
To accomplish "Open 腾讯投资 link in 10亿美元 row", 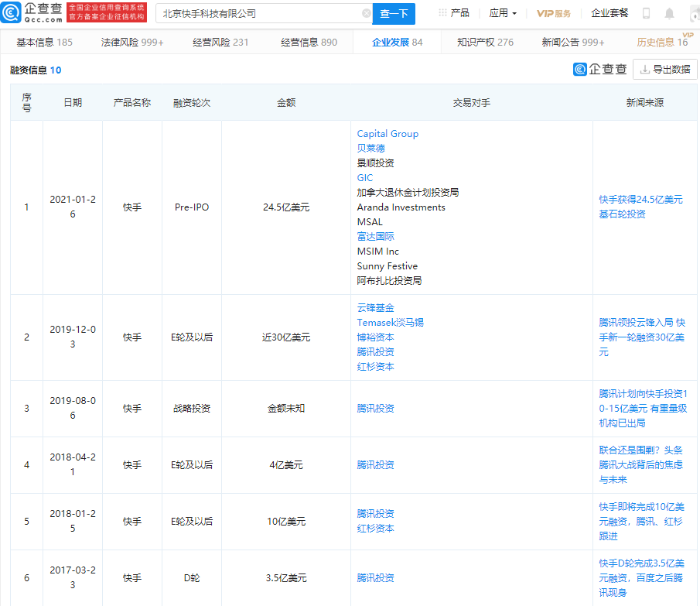I will pos(375,514).
